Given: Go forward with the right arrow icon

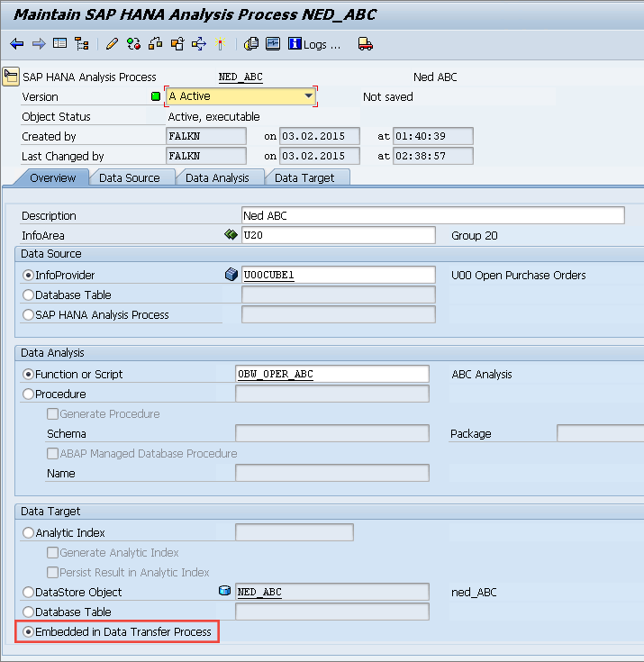Looking at the screenshot, I should coord(39,44).
